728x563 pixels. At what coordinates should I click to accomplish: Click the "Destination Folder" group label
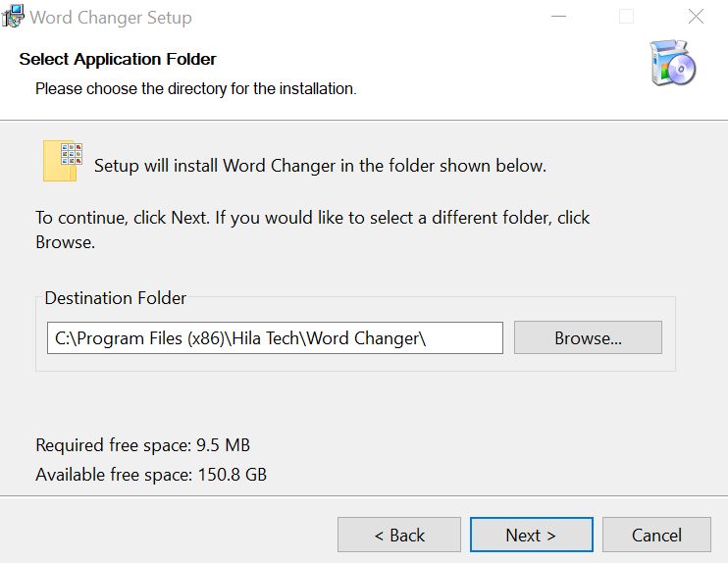coord(116,298)
